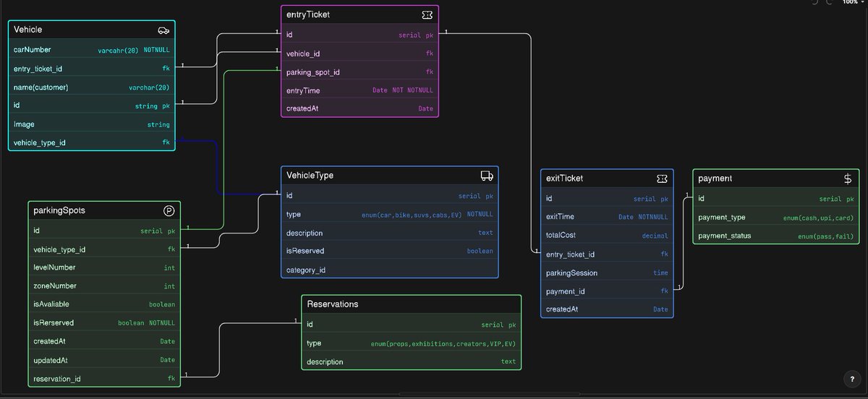Click the isReserved row in VehicleType
This screenshot has height=399, width=868.
point(390,251)
